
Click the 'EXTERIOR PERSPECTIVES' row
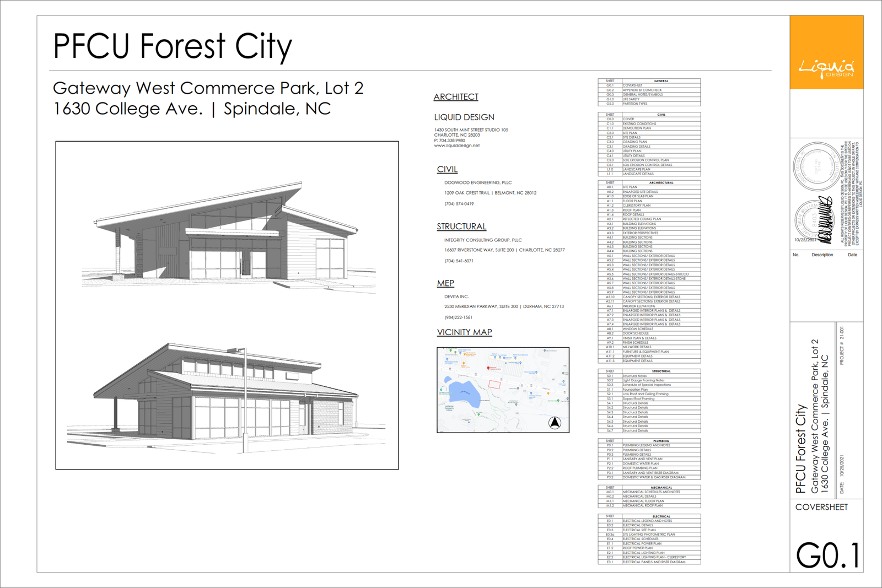pyautogui.click(x=649, y=233)
